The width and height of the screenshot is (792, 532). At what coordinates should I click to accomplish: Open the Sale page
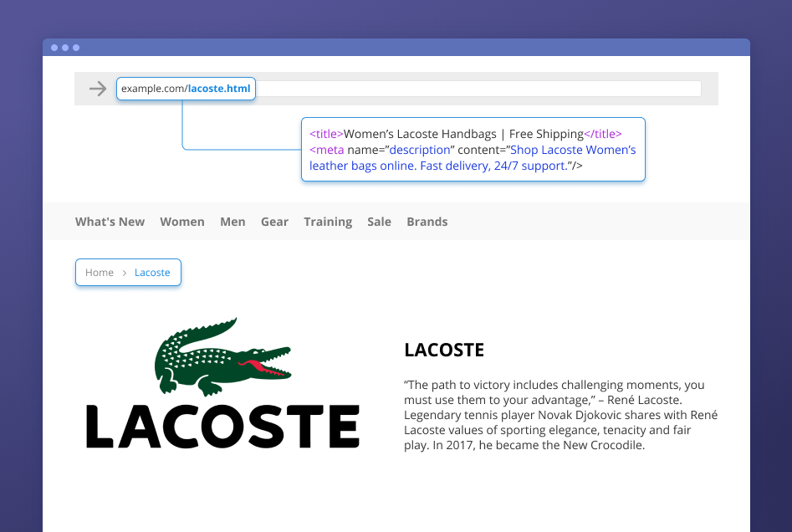379,222
